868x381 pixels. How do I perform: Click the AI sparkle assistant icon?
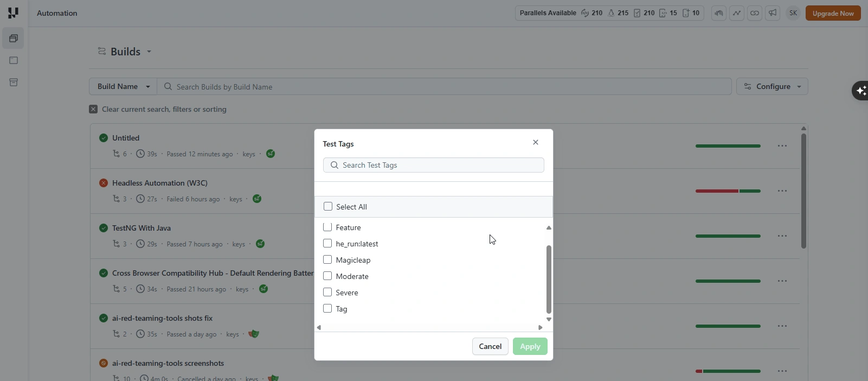(x=861, y=91)
